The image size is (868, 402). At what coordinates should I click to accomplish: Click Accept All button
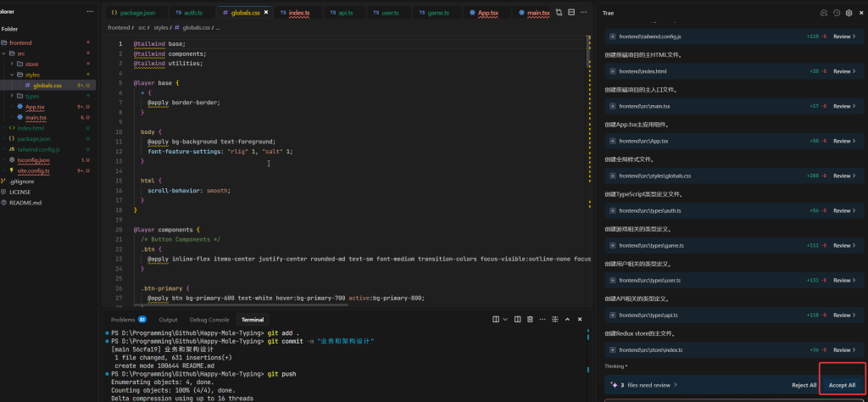(x=842, y=385)
